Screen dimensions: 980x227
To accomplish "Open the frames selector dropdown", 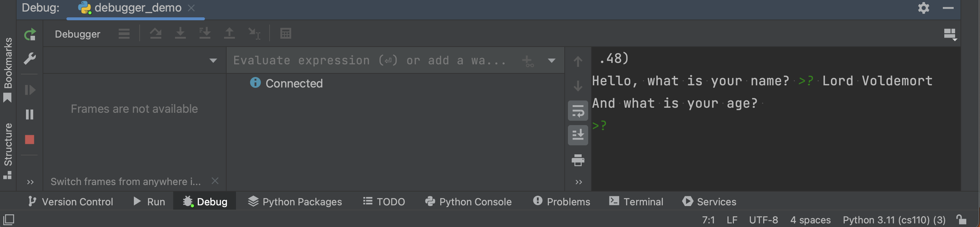I will pyautogui.click(x=213, y=60).
